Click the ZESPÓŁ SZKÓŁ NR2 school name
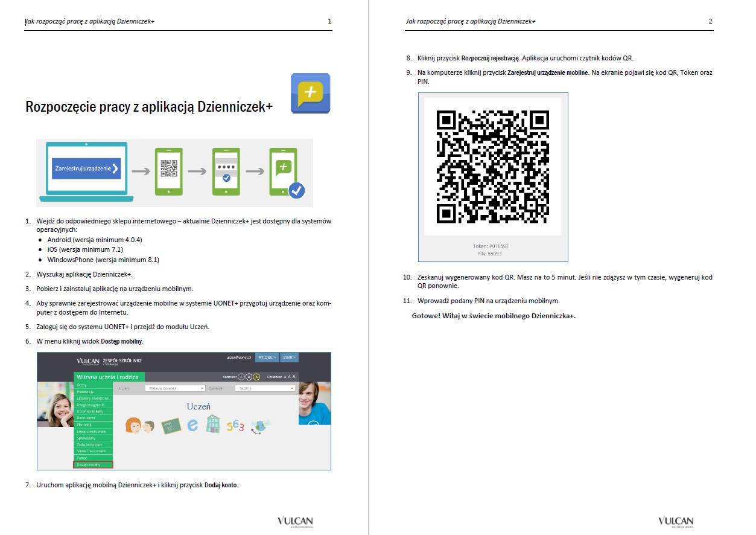Image resolution: width=756 pixels, height=535 pixels. (x=122, y=360)
